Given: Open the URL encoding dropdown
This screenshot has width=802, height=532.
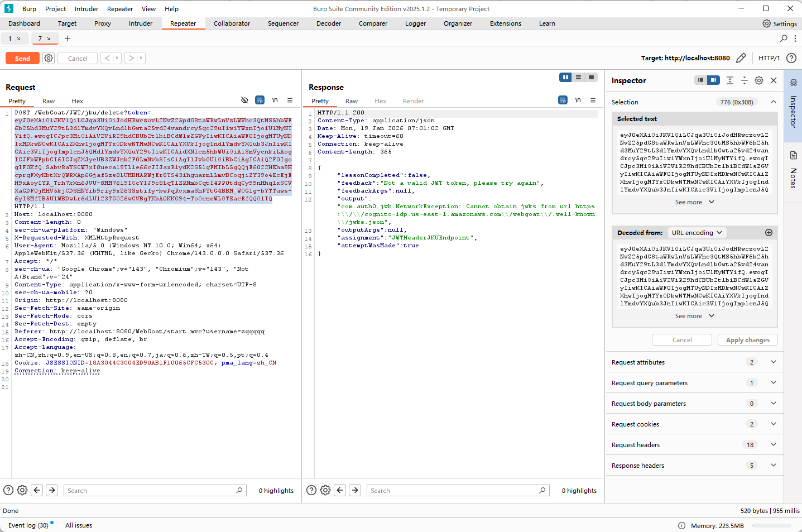Looking at the screenshot, I should click(697, 233).
